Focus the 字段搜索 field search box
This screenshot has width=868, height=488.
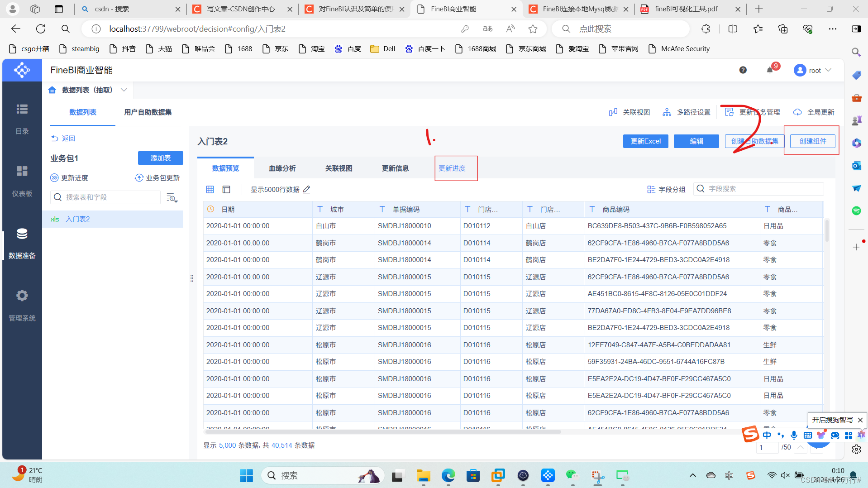[x=758, y=189]
